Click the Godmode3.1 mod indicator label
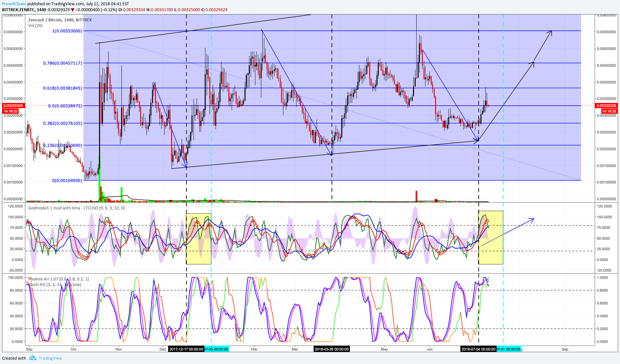Image resolution: width=620 pixels, height=364 pixels. (x=76, y=208)
